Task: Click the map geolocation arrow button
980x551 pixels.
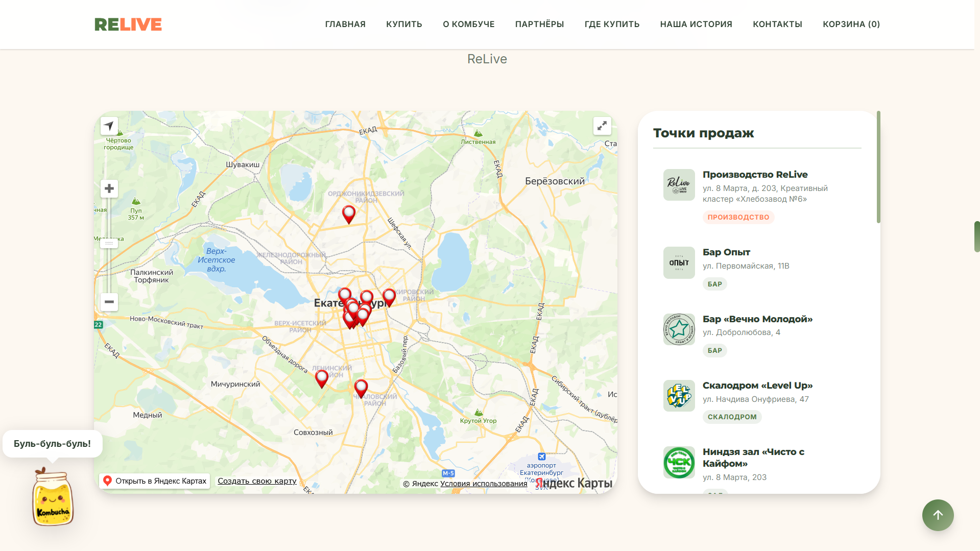Action: click(109, 126)
